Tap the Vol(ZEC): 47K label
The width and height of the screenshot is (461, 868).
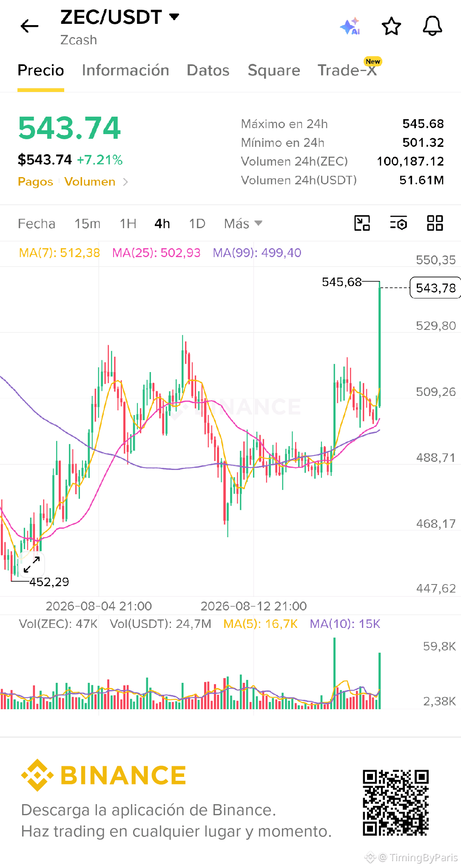tap(58, 624)
